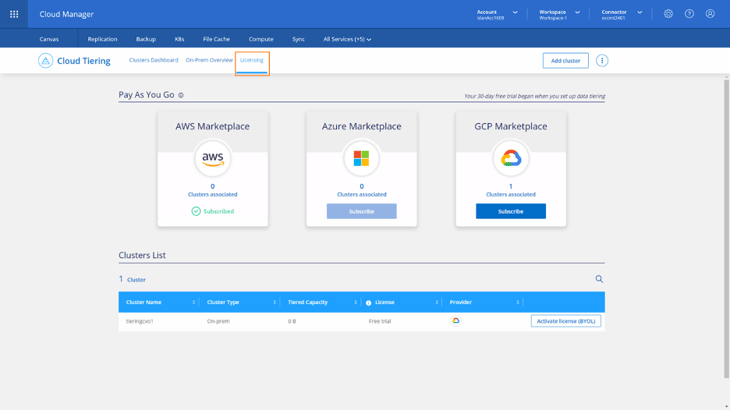This screenshot has height=410, width=730.
Task: Click the help question mark icon
Action: click(x=689, y=14)
